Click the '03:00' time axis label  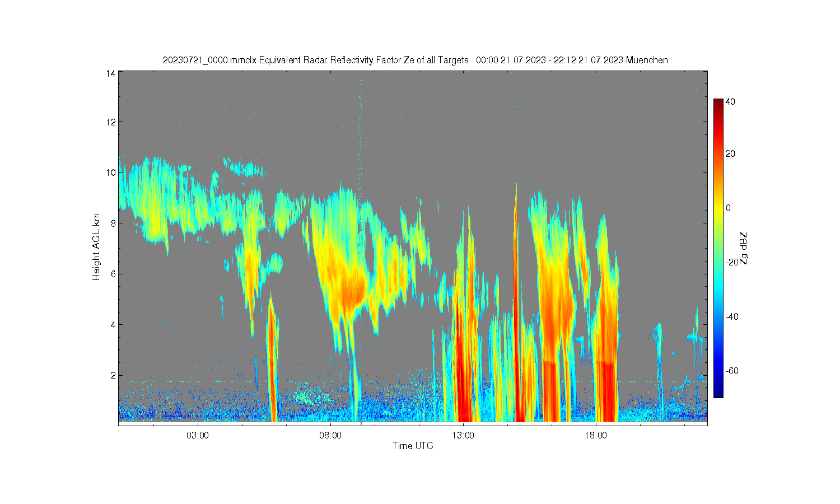click(x=198, y=436)
